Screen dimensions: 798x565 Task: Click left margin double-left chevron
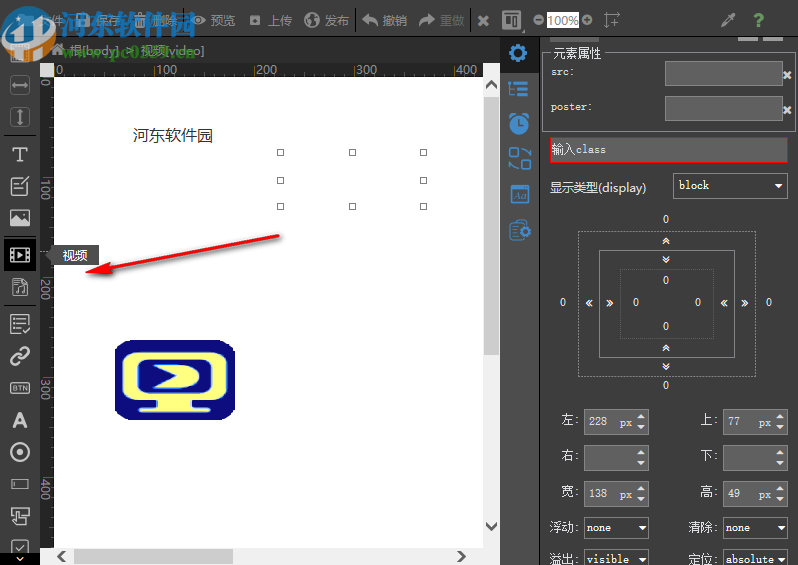tap(589, 303)
